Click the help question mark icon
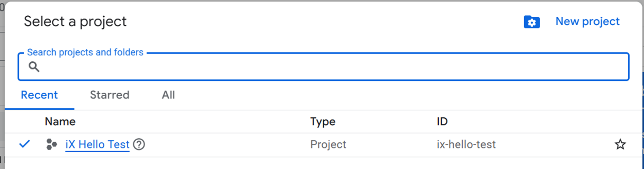The image size is (644, 169). [x=139, y=144]
